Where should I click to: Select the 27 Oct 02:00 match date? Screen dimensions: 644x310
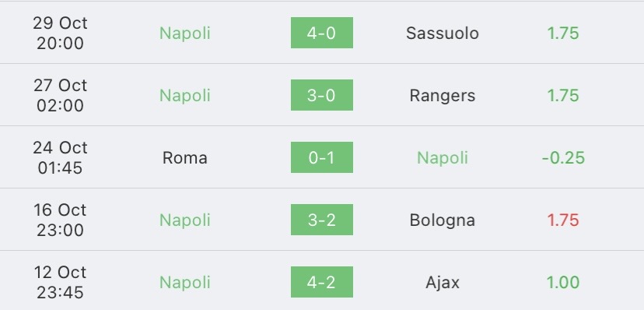tap(61, 95)
